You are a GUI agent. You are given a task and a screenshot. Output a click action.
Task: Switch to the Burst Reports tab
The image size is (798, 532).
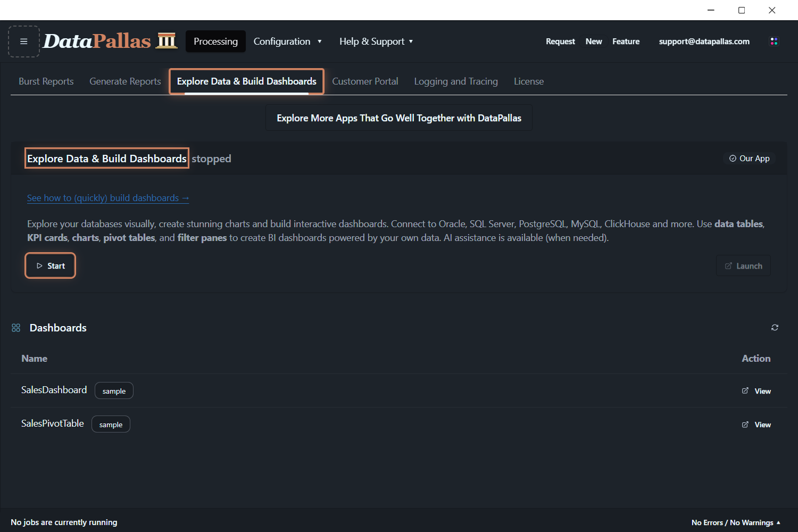tap(46, 81)
